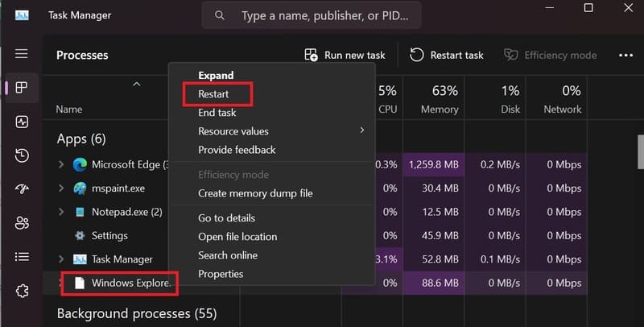Screen dimensions: 644x327
Task: Click the 0.2 MB/s disk cell
Action: pos(495,165)
